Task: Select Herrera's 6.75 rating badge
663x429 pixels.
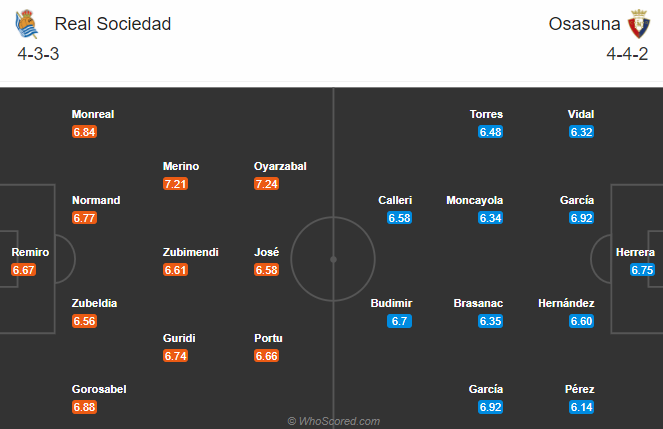Action: click(x=642, y=270)
